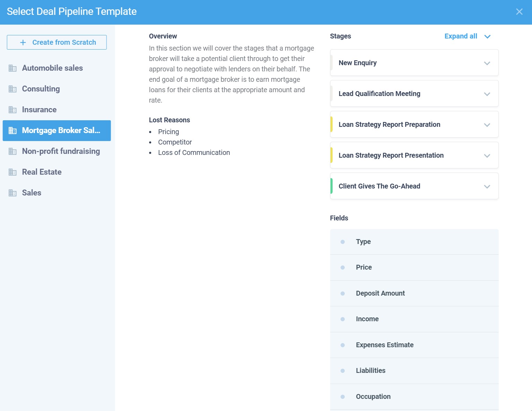The height and width of the screenshot is (411, 532).
Task: Click the plus icon in Create from Scratch
Action: point(23,42)
